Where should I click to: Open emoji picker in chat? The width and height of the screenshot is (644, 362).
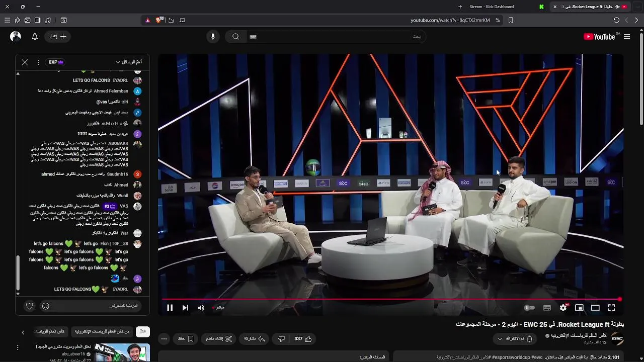46,306
